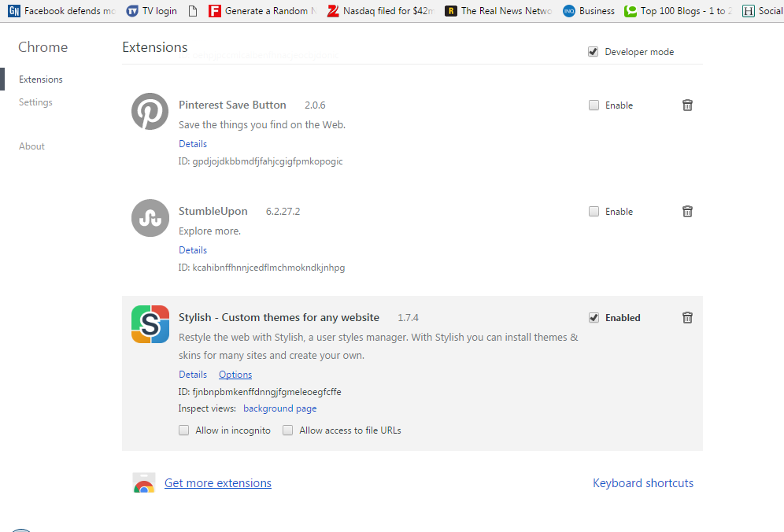Screen dimensions: 784x532
Task: Open About in the Chrome sidebar
Action: (31, 146)
